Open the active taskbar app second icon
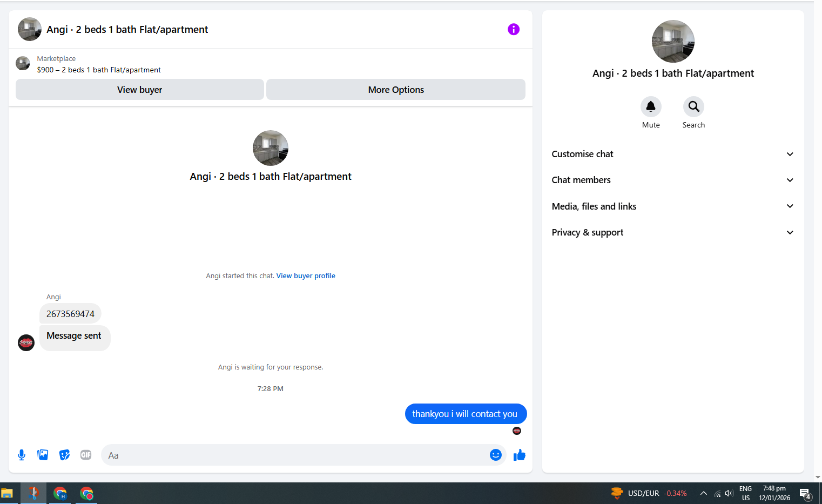The width and height of the screenshot is (822, 504). point(33,493)
